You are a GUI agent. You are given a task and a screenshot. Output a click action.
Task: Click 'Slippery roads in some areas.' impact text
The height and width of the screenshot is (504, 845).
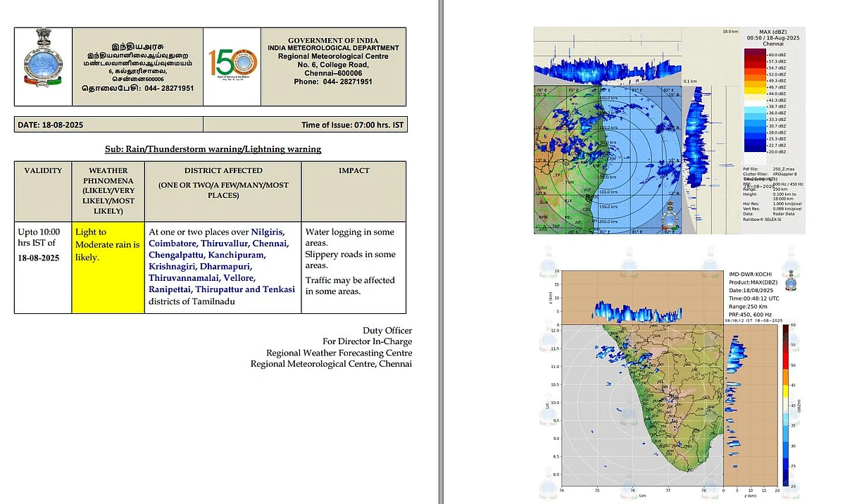(x=351, y=260)
